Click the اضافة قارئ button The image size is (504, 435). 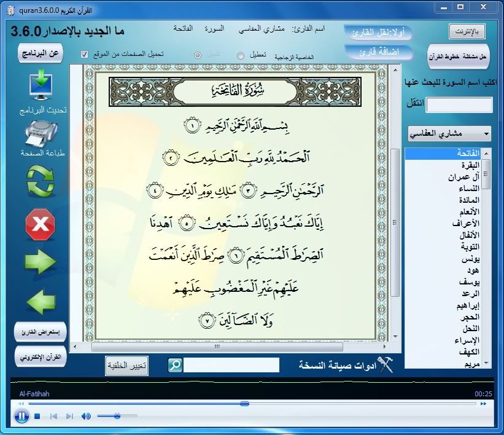click(379, 52)
